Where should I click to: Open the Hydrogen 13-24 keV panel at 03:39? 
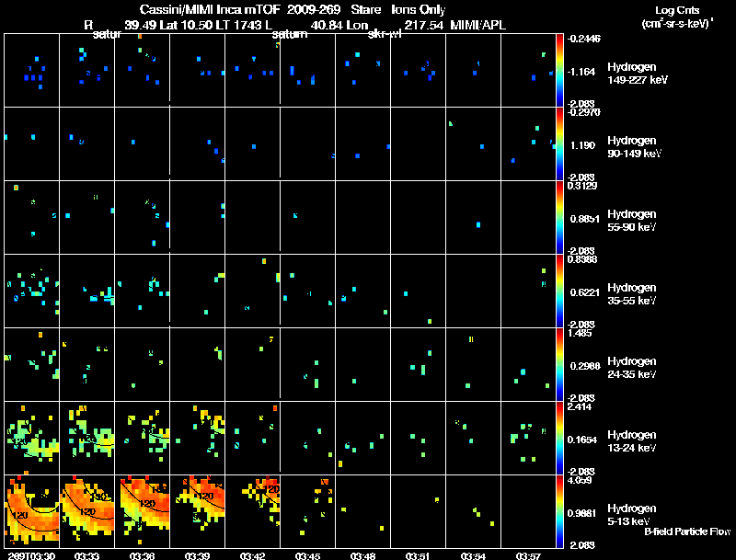tap(197, 439)
